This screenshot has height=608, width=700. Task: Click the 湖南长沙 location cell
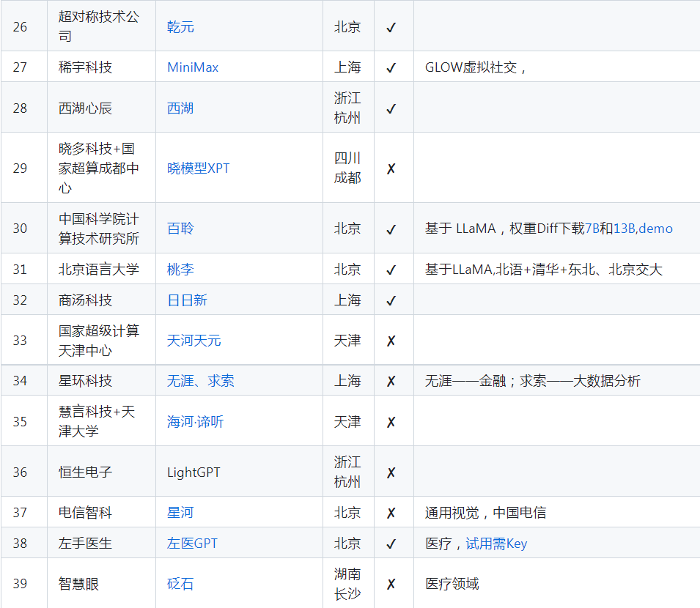click(347, 584)
